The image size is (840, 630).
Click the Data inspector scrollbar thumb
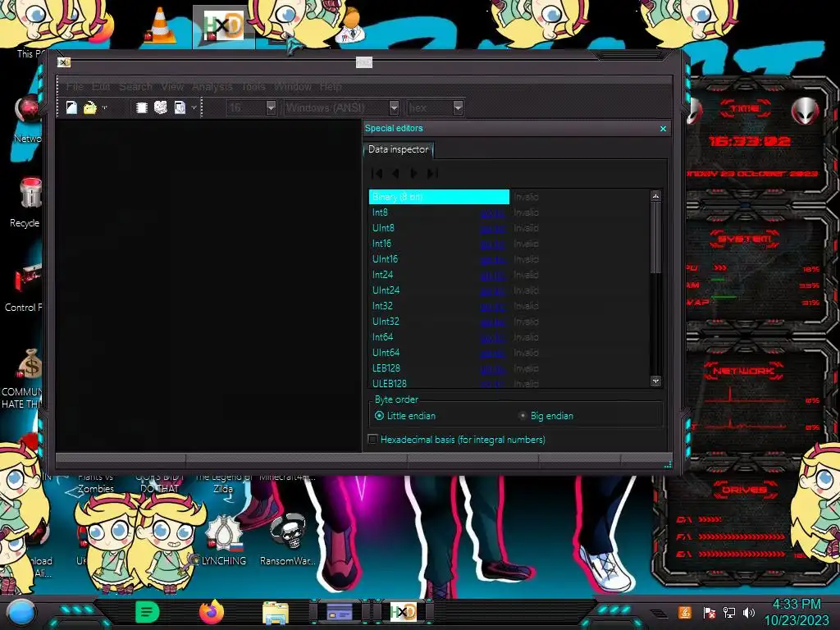655,237
